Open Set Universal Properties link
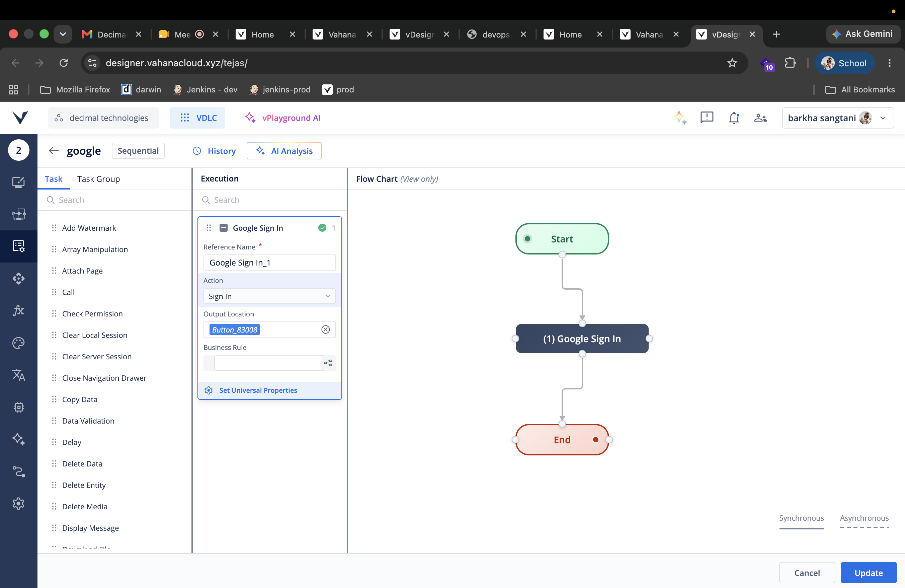The image size is (905, 588). 258,390
